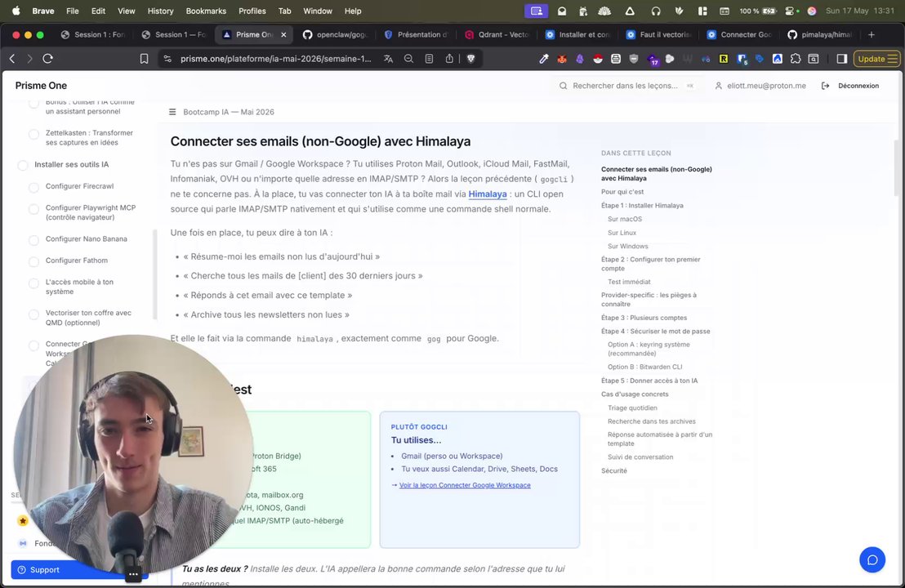This screenshot has height=588, width=905.
Task: Open reader mode from the address bar
Action: [x=429, y=59]
